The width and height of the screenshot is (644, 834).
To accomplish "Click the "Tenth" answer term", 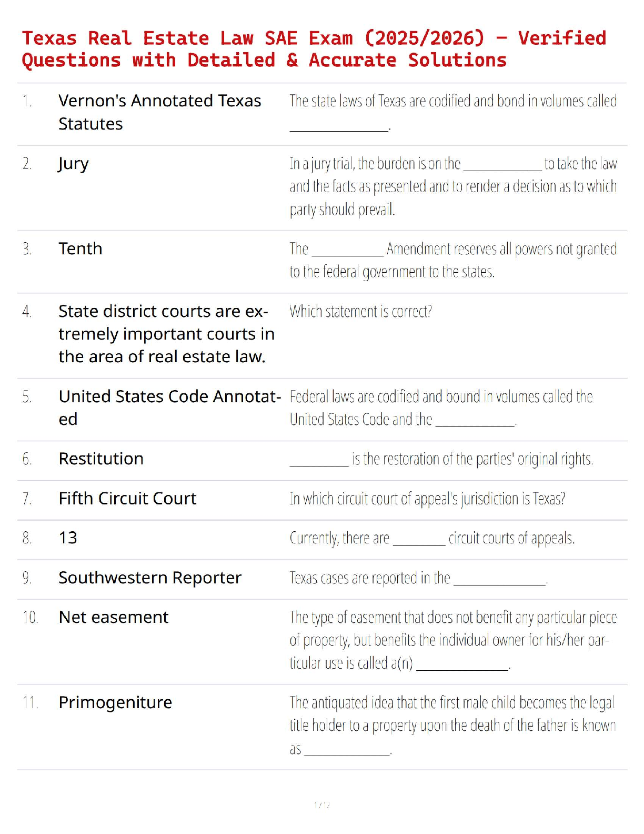I will pos(80,249).
